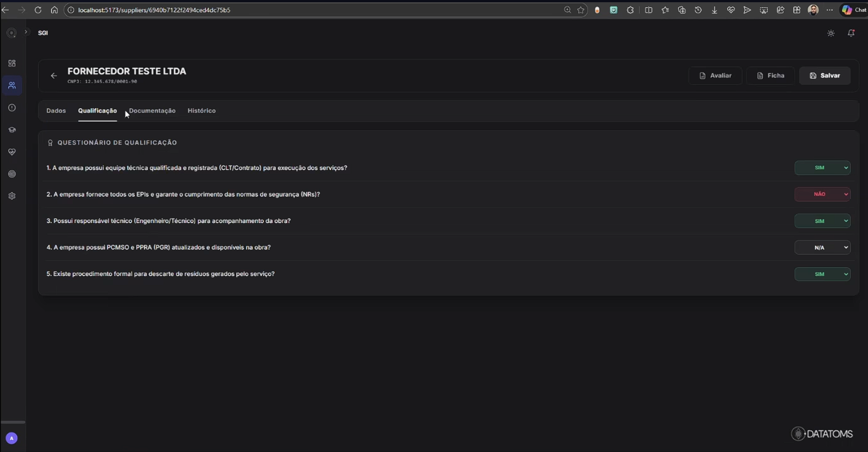This screenshot has height=452, width=868.
Task: Open notifications bell icon
Action: point(851,33)
